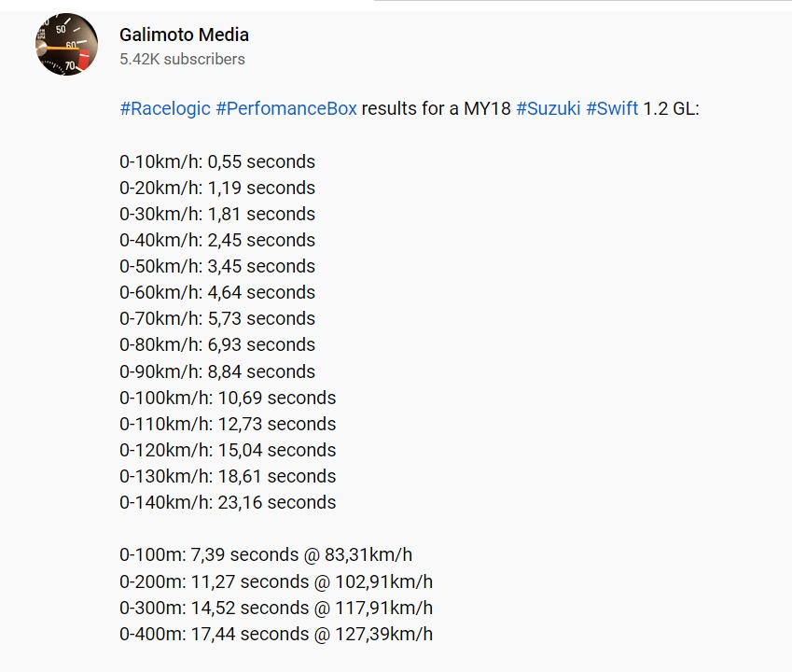792x672 pixels.
Task: Follow the #Swift hashtag
Action: [x=612, y=108]
